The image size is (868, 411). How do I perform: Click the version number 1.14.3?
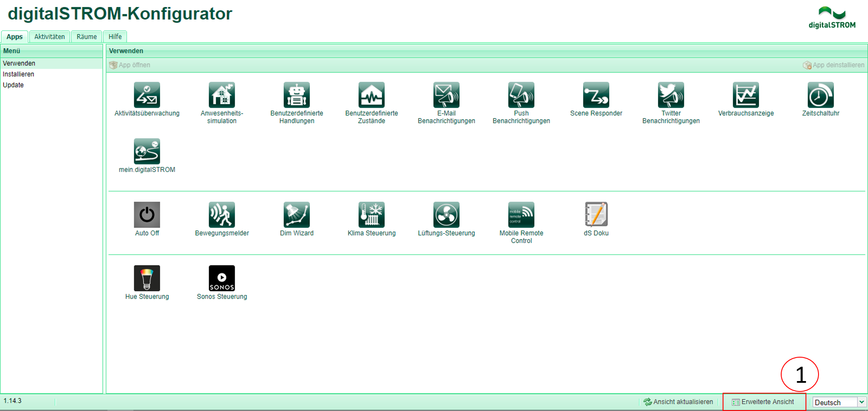(13, 401)
